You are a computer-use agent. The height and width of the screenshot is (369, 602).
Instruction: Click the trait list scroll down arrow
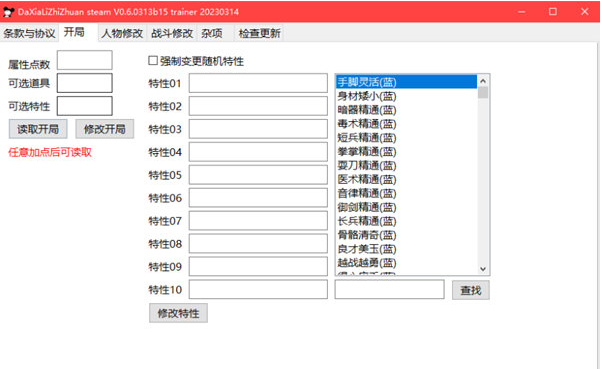tap(483, 269)
